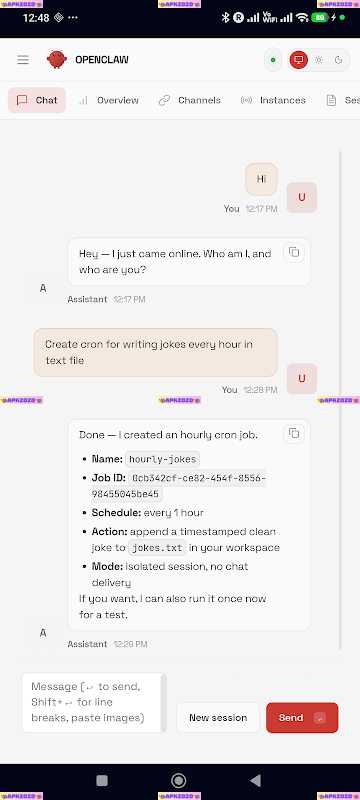Copy the hourly cron job reply
Viewport: 360px width, 800px height.
[294, 433]
